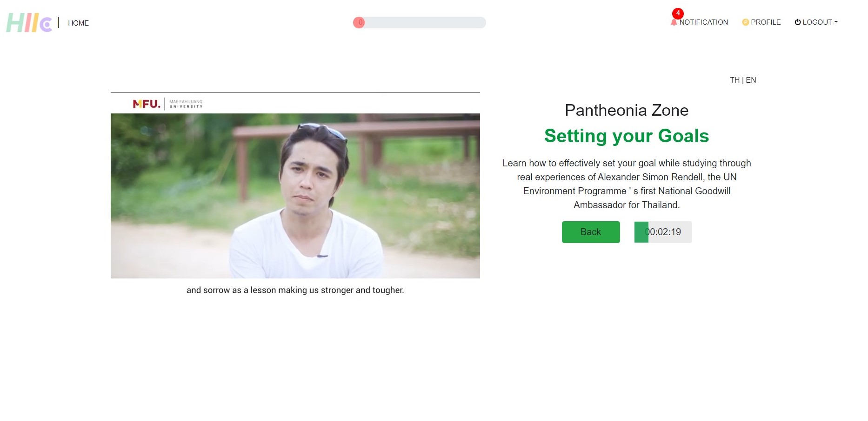Expand the LOGOUT dropdown caret
868x421 pixels.
click(x=836, y=22)
